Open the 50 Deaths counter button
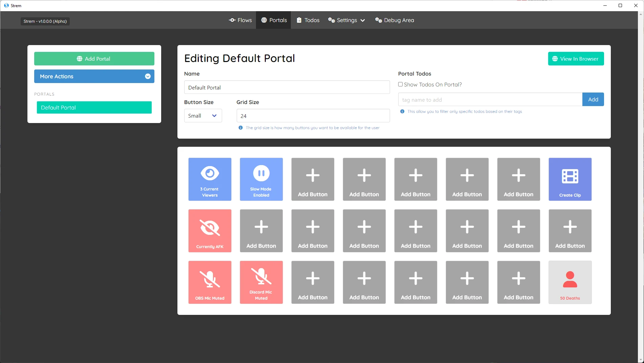 point(570,282)
